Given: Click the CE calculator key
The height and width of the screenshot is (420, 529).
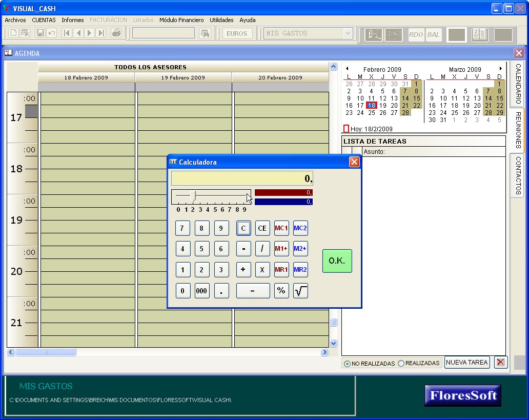Looking at the screenshot, I should point(262,228).
